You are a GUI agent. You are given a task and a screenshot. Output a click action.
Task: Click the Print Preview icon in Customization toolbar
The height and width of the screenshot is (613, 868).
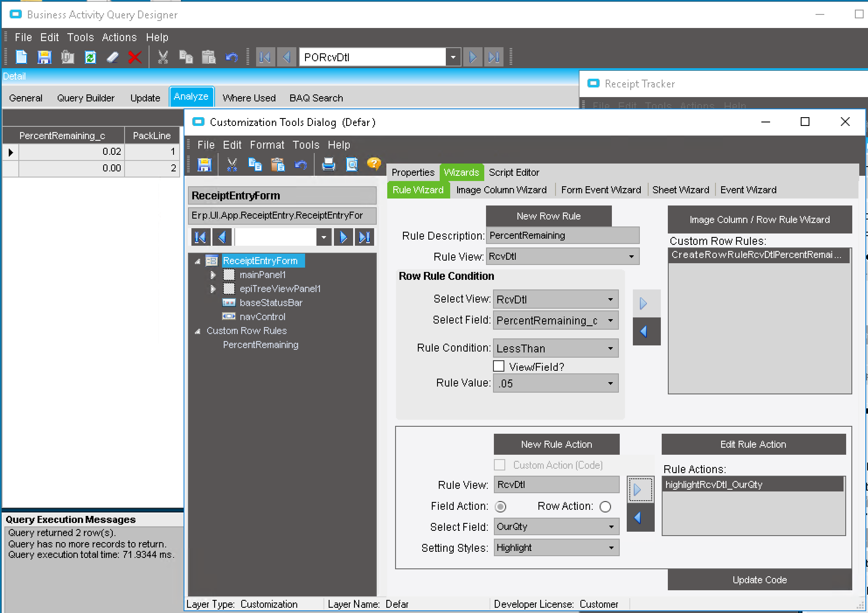click(x=351, y=165)
